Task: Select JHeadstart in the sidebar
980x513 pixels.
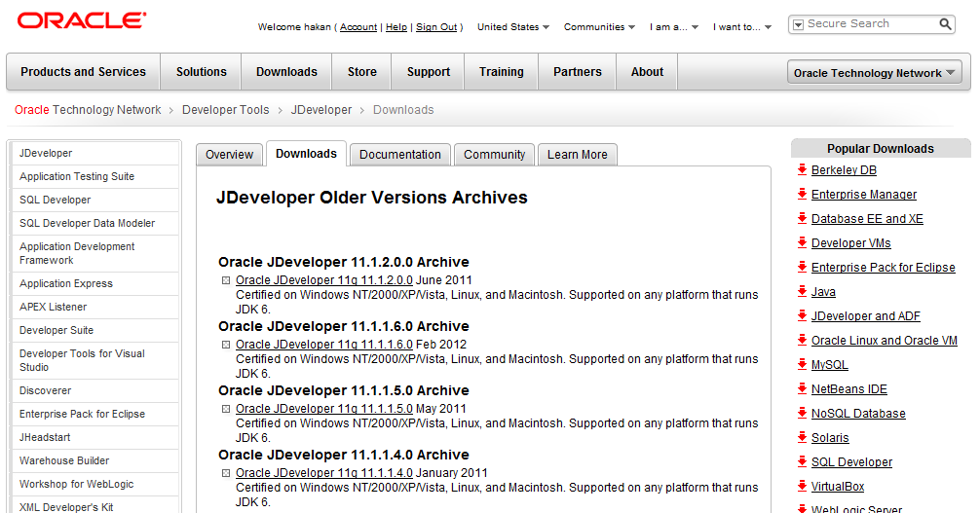Action: coord(95,437)
